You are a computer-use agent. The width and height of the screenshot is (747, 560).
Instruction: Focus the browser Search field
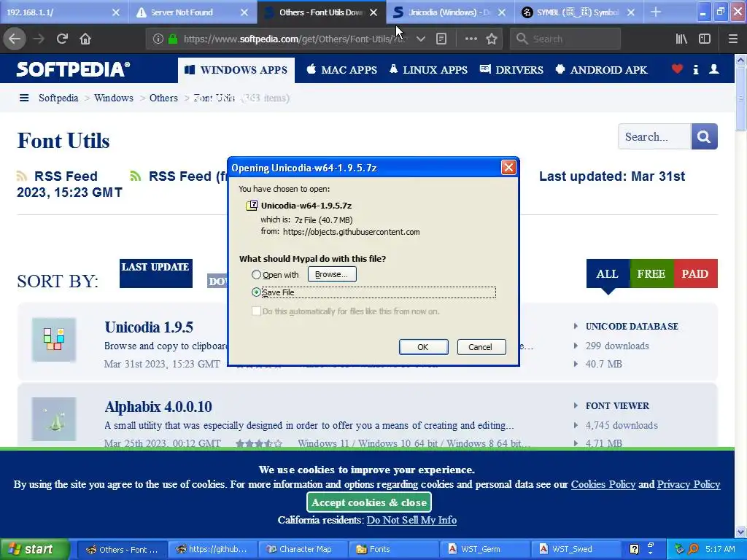565,39
